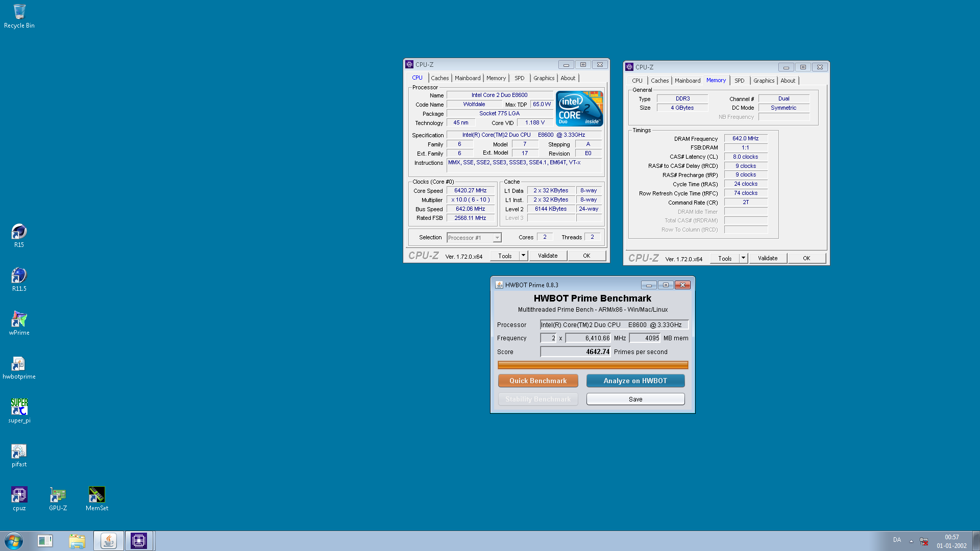Click Validate in Memory CPU-Z window
The height and width of the screenshot is (551, 980).
[x=768, y=258]
